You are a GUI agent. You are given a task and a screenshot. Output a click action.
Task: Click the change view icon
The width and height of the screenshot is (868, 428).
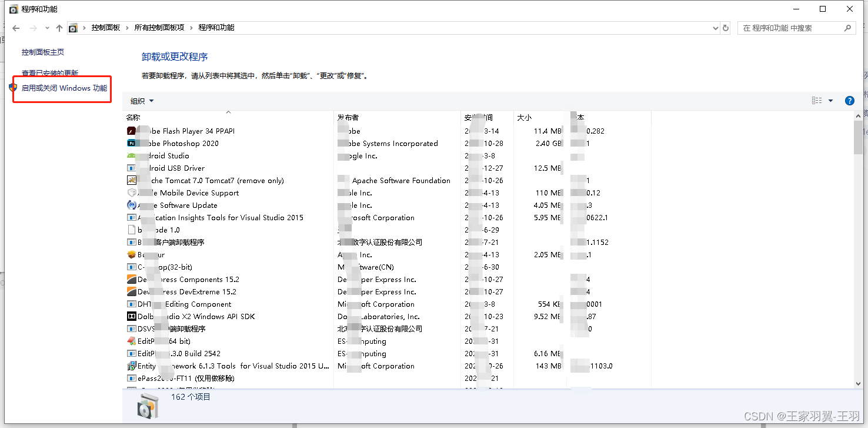(x=817, y=101)
